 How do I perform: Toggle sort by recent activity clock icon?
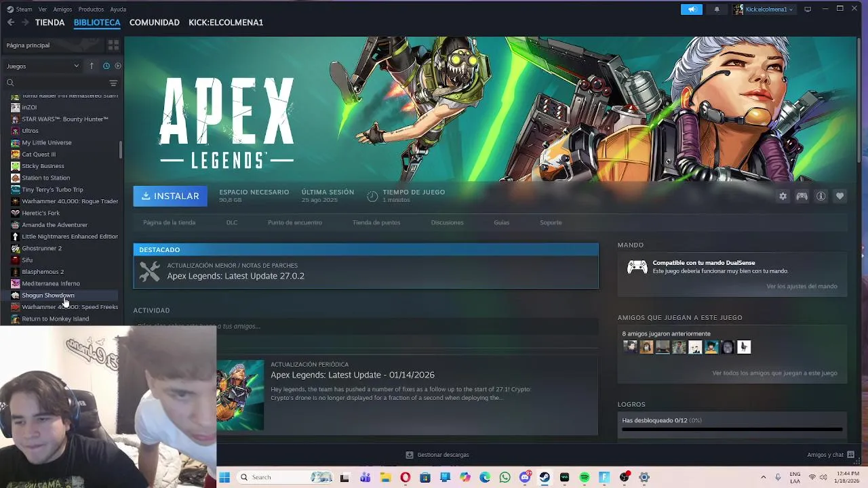click(106, 66)
